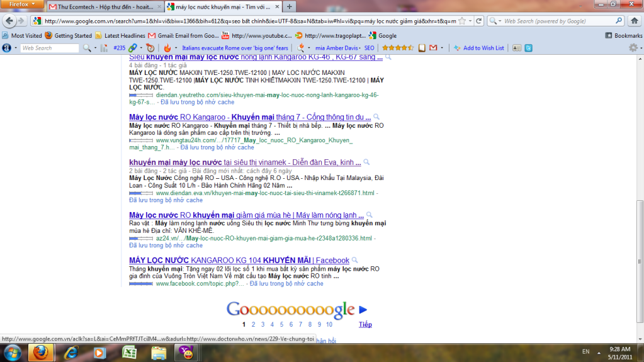
Task: Click the sites-linking-in chain icon
Action: tap(133, 48)
